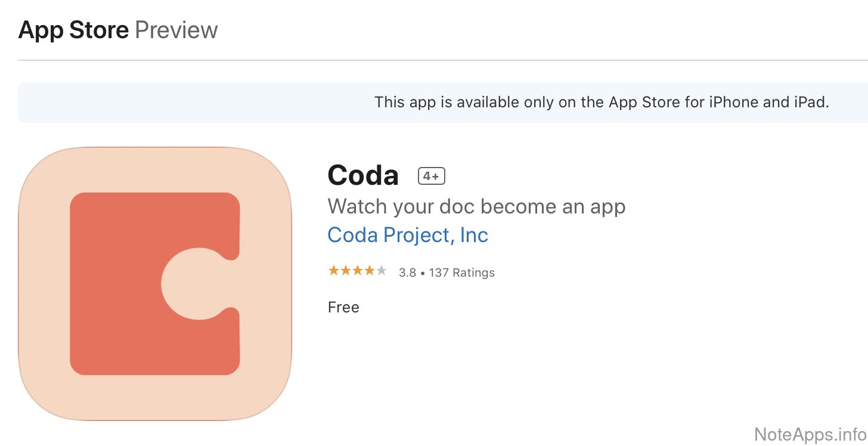Screen dimensions: 868x446
Task: Click the bold App Store header title
Action: 73,30
